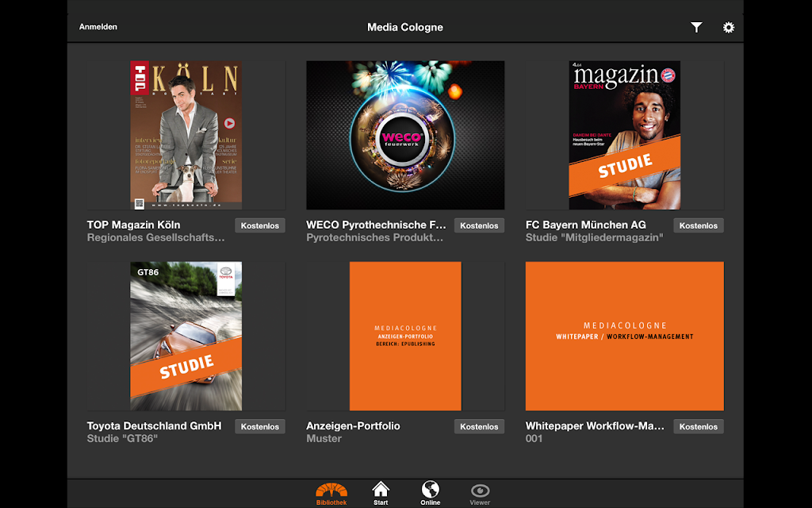812x508 pixels.
Task: Go to the Start home tab
Action: (381, 494)
